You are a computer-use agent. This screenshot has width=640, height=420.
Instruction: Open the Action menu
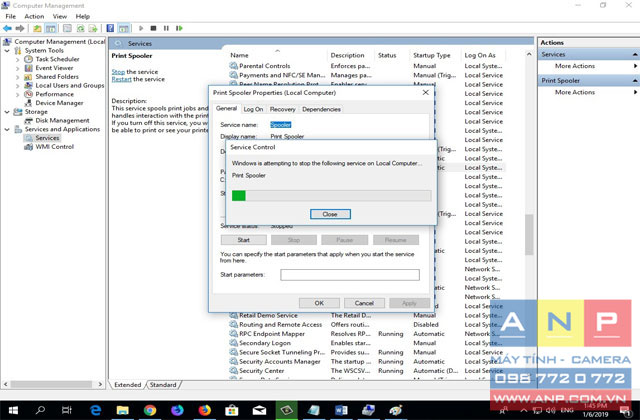34,16
